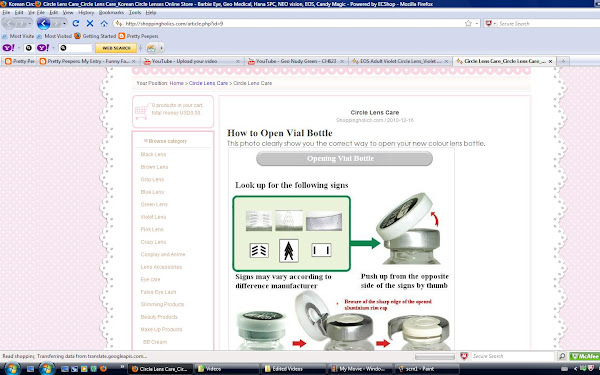
Task: Click the McAfee shield icon in status bar
Action: pyautogui.click(x=464, y=356)
